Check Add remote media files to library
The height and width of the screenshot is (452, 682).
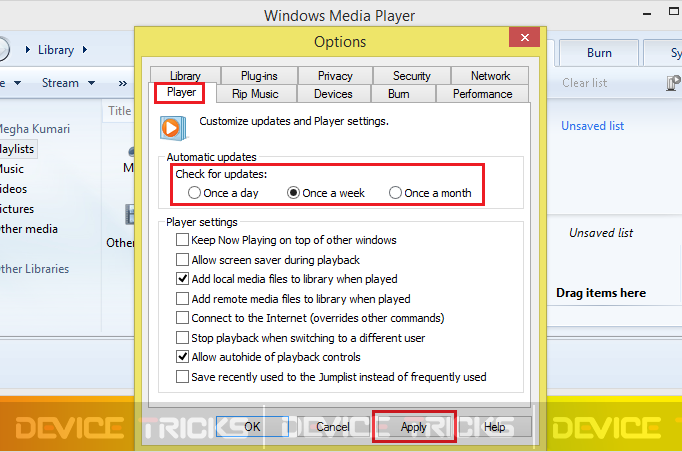[x=182, y=299]
